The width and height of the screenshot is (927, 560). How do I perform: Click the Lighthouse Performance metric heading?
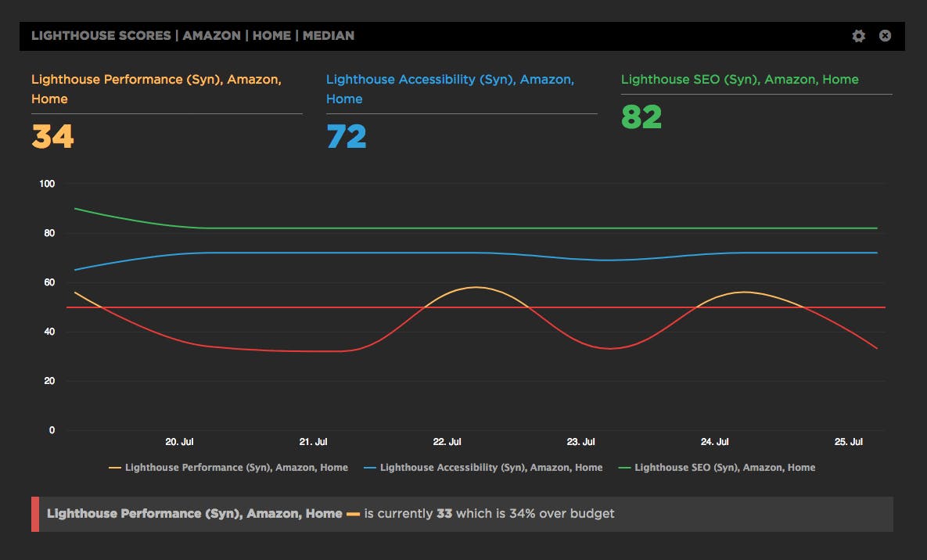pos(156,89)
